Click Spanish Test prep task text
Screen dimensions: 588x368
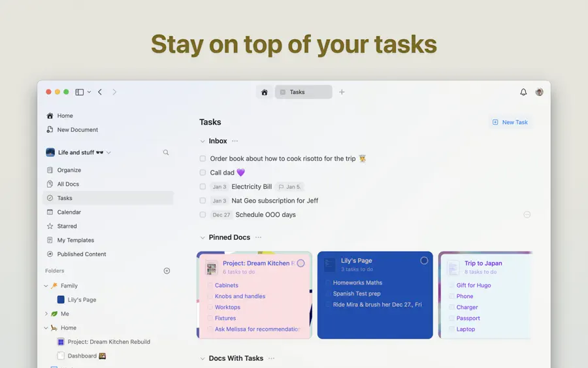coord(357,293)
